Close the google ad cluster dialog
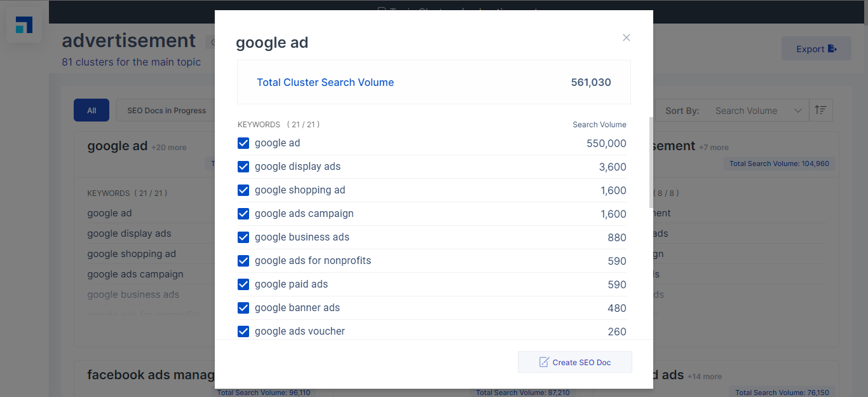868x397 pixels. [x=627, y=38]
